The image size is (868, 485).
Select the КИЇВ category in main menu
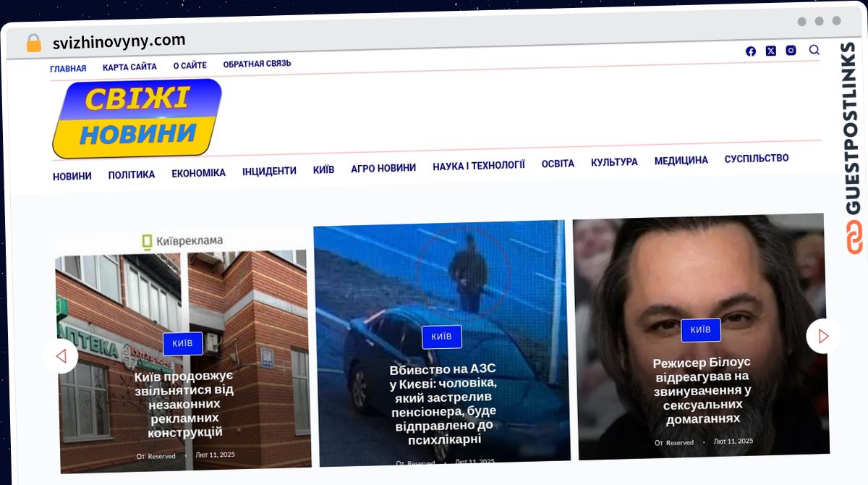(323, 169)
